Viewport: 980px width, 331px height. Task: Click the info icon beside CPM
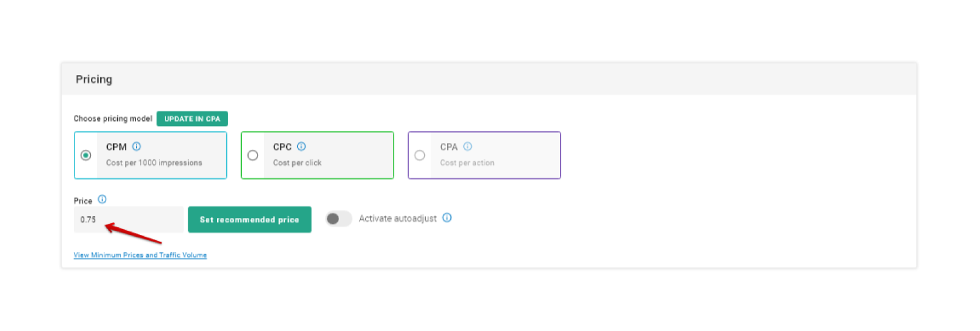click(137, 146)
